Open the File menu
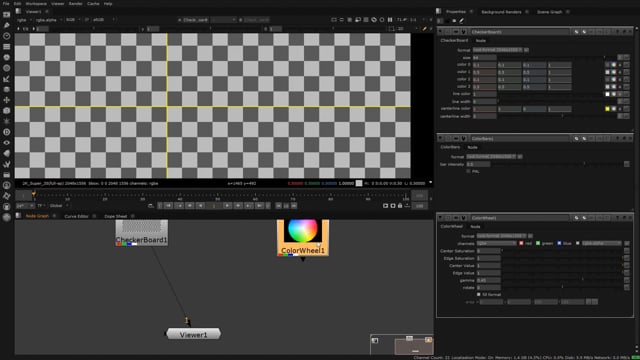Viewport: 640px width, 360px height. click(x=6, y=3)
